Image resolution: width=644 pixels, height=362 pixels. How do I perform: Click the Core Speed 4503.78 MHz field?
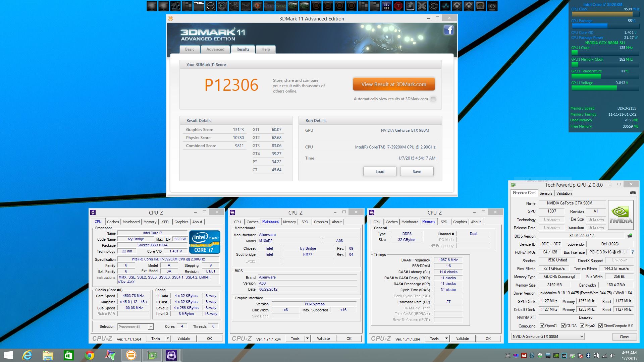tap(133, 296)
